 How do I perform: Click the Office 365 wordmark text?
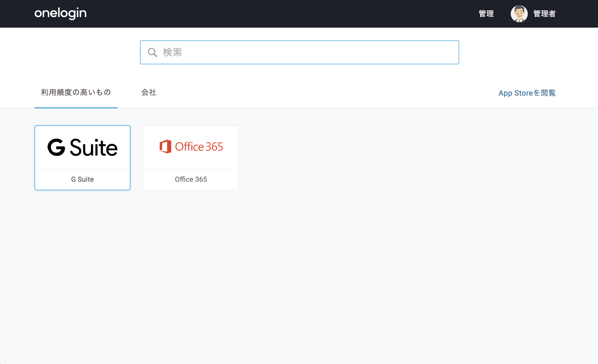[199, 147]
